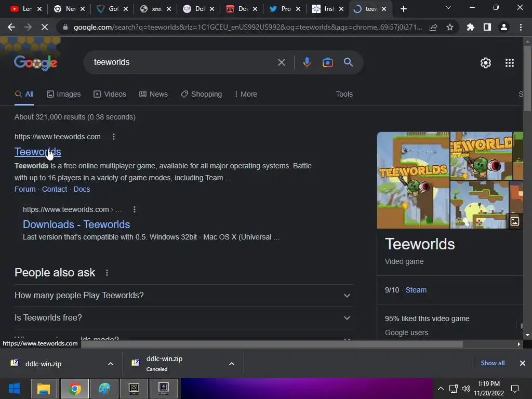Open the Chrome three-dot menu
The height and width of the screenshot is (399, 532).
[x=521, y=27]
